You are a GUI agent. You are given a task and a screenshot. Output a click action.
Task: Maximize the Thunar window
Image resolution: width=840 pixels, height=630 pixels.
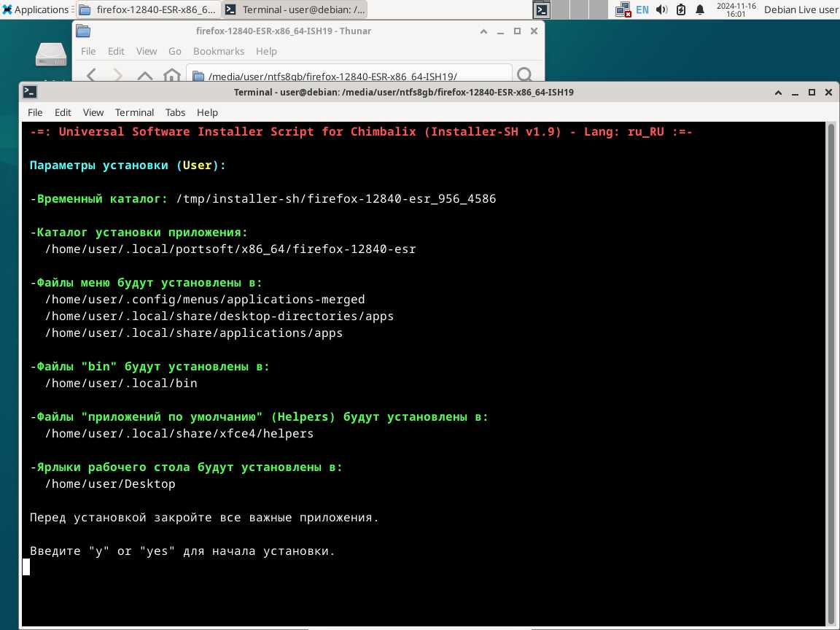click(x=517, y=31)
